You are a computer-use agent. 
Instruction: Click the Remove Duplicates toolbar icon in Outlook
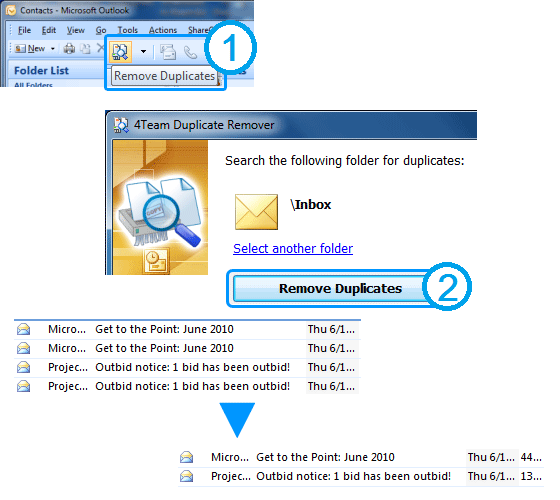(120, 52)
